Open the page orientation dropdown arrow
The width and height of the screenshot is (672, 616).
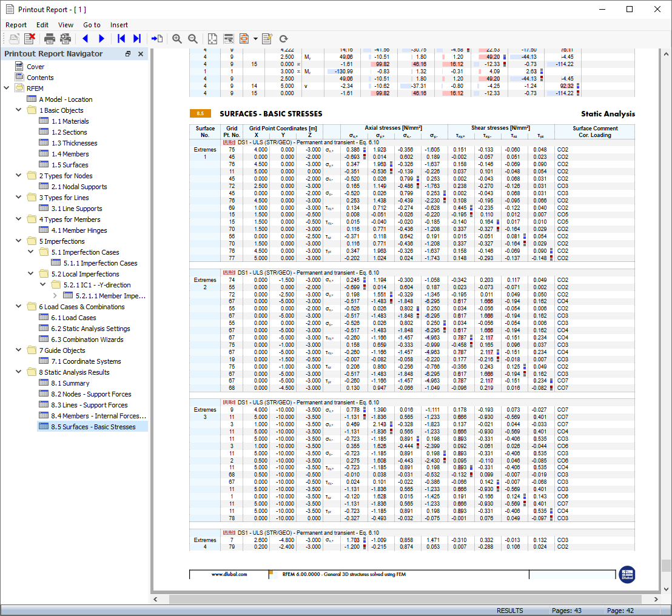click(x=255, y=39)
